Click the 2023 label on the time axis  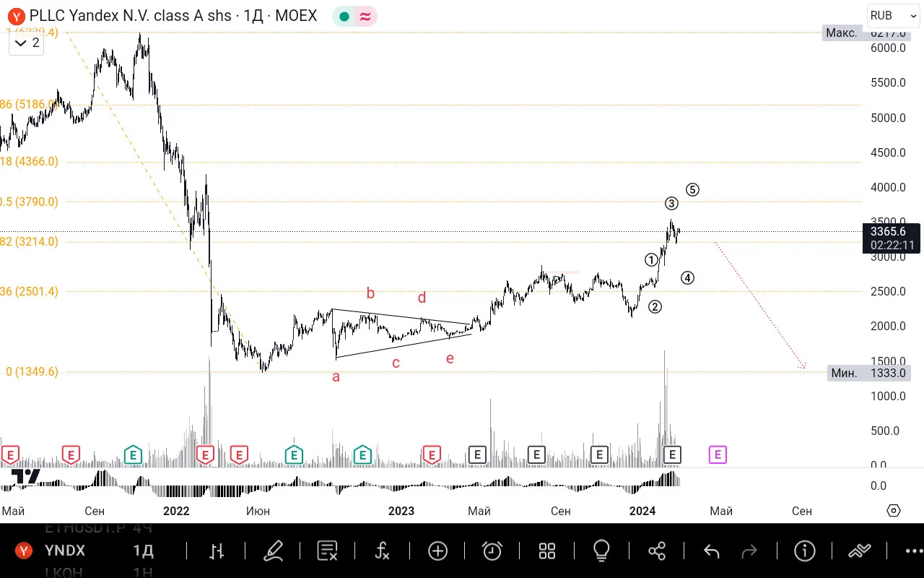point(401,511)
